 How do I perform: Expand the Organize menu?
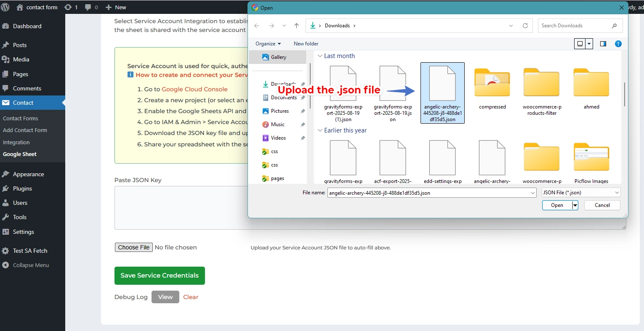coord(268,43)
